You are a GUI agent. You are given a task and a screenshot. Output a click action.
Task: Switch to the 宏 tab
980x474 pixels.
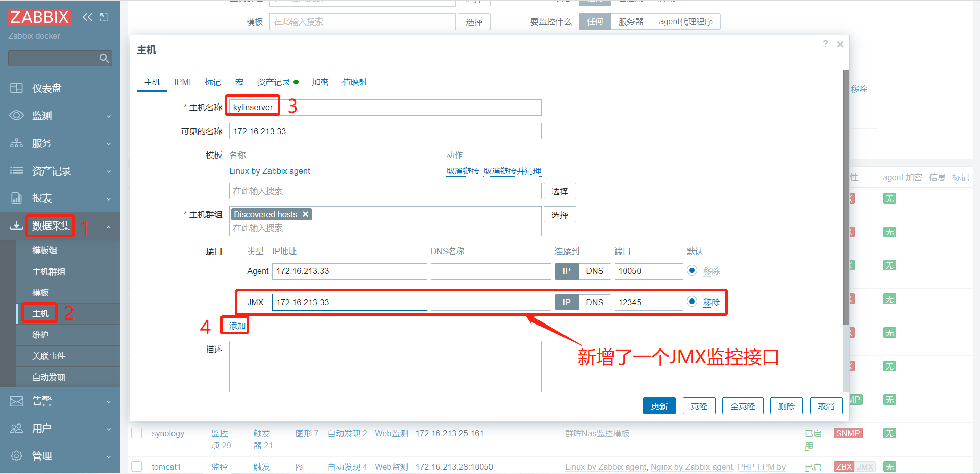point(239,82)
